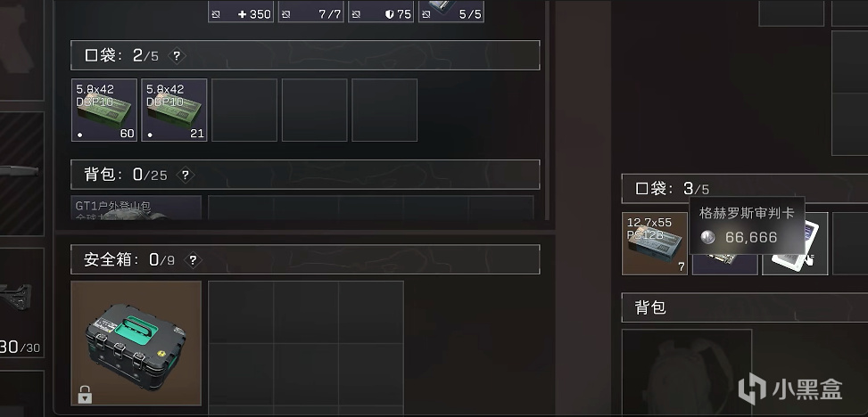Screen dimensions: 868x417
Task: Click the item under the 格赫罗斯审判卡 tooltip
Action: click(724, 264)
